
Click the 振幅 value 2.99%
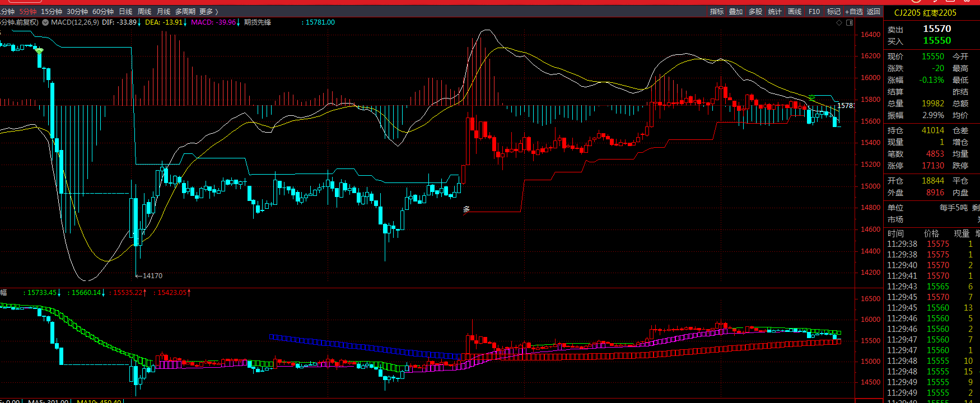[934, 115]
